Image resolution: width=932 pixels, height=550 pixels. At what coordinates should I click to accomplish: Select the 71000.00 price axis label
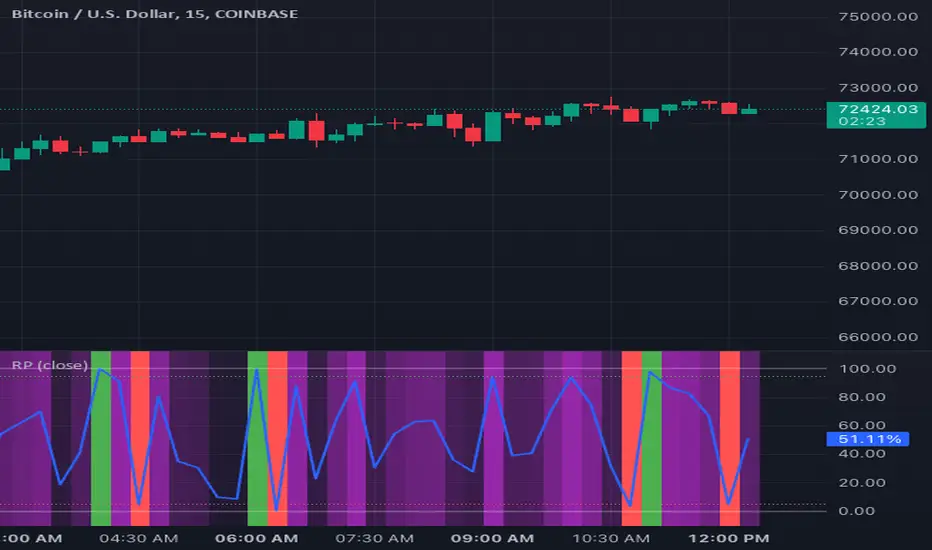[878, 159]
